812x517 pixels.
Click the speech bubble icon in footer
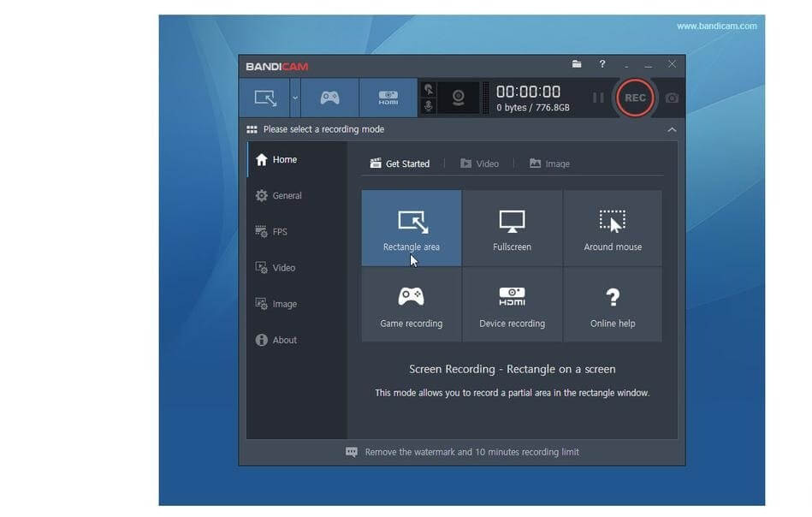(351, 452)
